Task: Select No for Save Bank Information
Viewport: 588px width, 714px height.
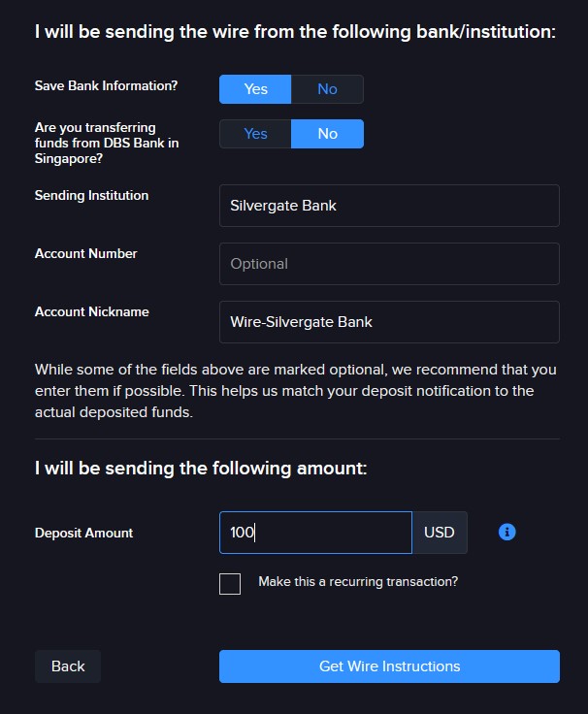Action: pos(327,89)
